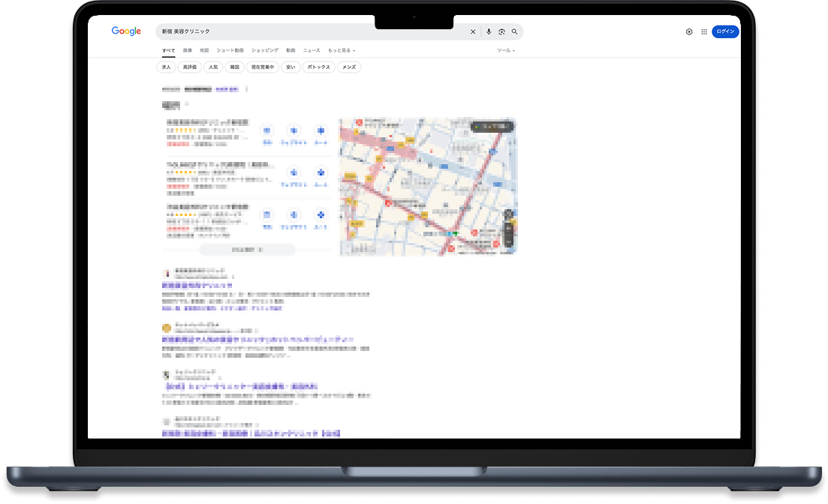Expand the more places button below the listings
The width and height of the screenshot is (828, 504).
tap(247, 249)
